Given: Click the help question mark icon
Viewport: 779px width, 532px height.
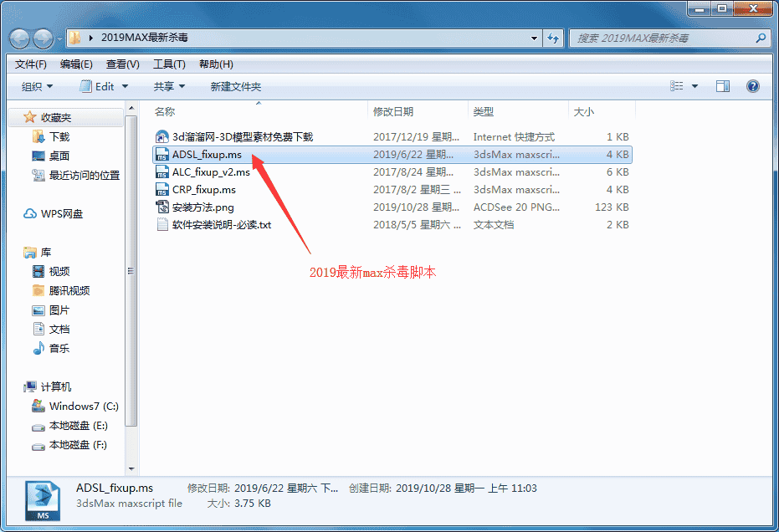Looking at the screenshot, I should [752, 86].
